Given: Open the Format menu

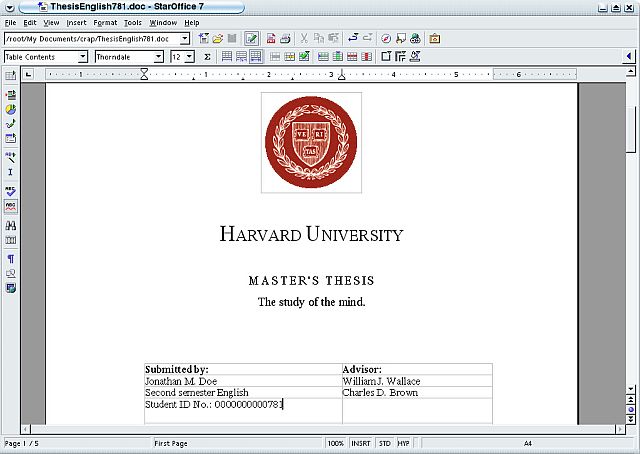Looking at the screenshot, I should pyautogui.click(x=105, y=23).
